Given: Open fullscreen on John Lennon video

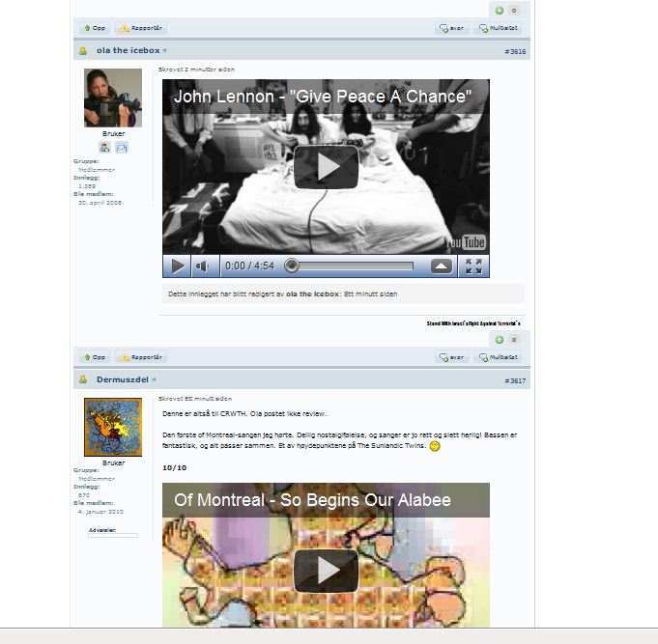Looking at the screenshot, I should pos(473,266).
